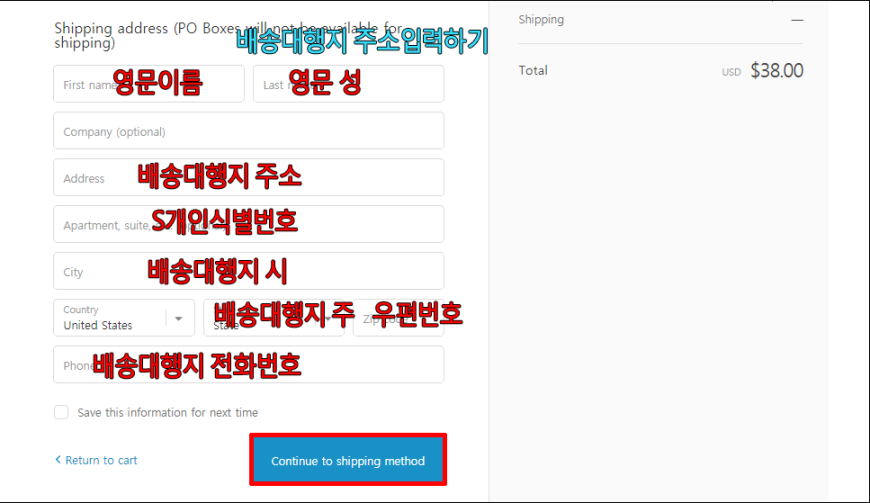Click the $38.00 total amount

777,70
